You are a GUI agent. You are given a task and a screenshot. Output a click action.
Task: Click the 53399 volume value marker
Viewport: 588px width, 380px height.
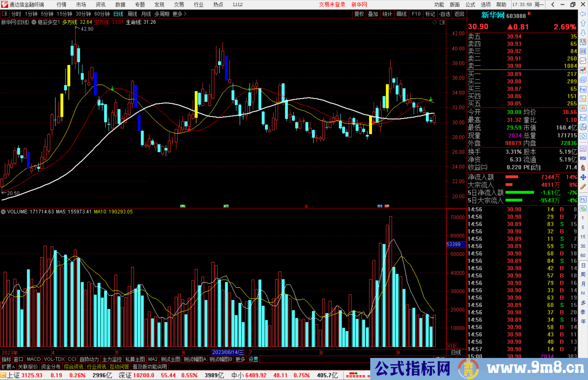pyautogui.click(x=456, y=244)
